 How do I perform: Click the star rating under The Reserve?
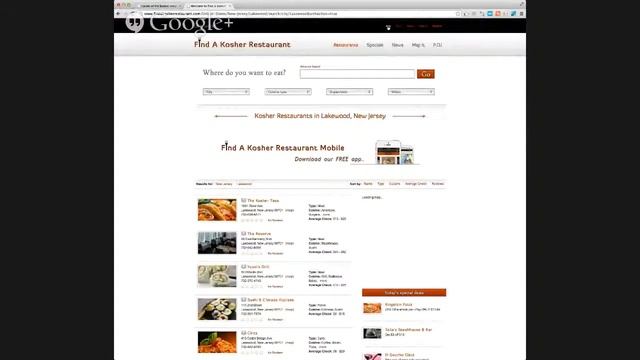(x=252, y=253)
